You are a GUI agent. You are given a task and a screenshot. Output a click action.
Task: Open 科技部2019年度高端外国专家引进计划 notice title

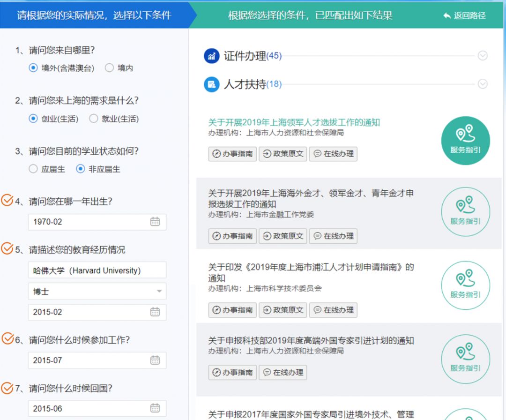tap(311, 341)
